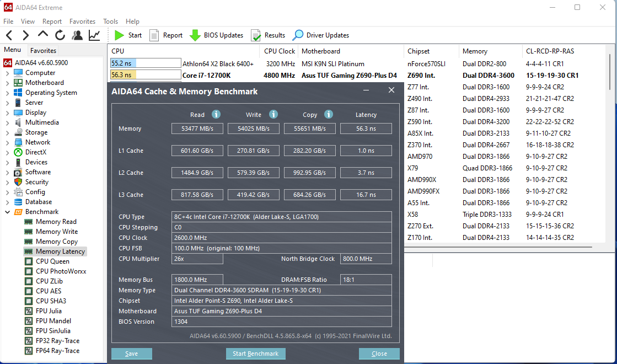Minimize the Cache & Memory Benchmark dialog
Image resolution: width=617 pixels, height=364 pixels.
click(x=366, y=90)
